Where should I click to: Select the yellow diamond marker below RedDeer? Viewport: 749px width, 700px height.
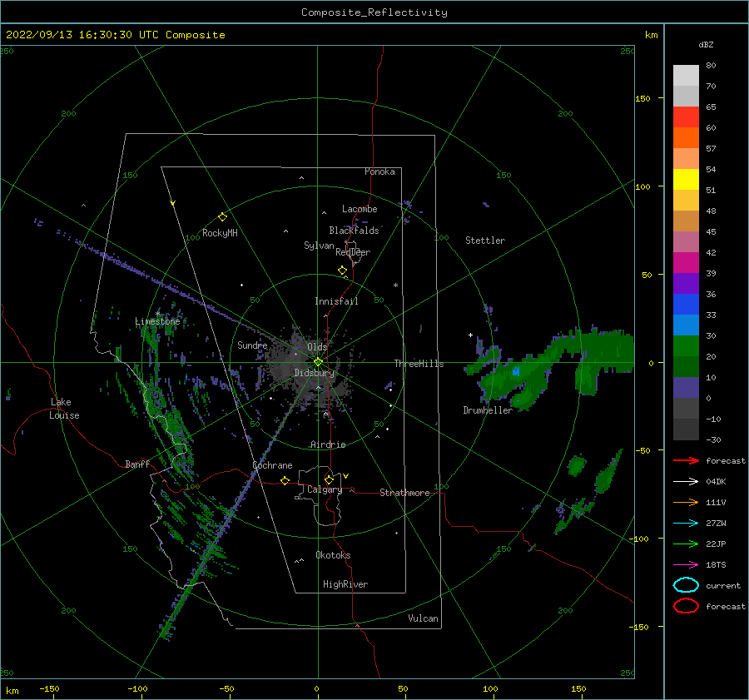coord(342,271)
